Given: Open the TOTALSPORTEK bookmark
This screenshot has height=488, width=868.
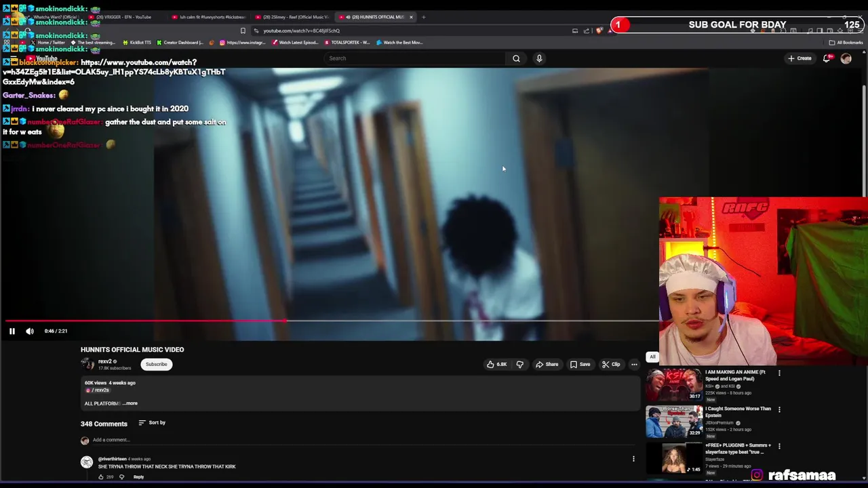Looking at the screenshot, I should (x=347, y=43).
